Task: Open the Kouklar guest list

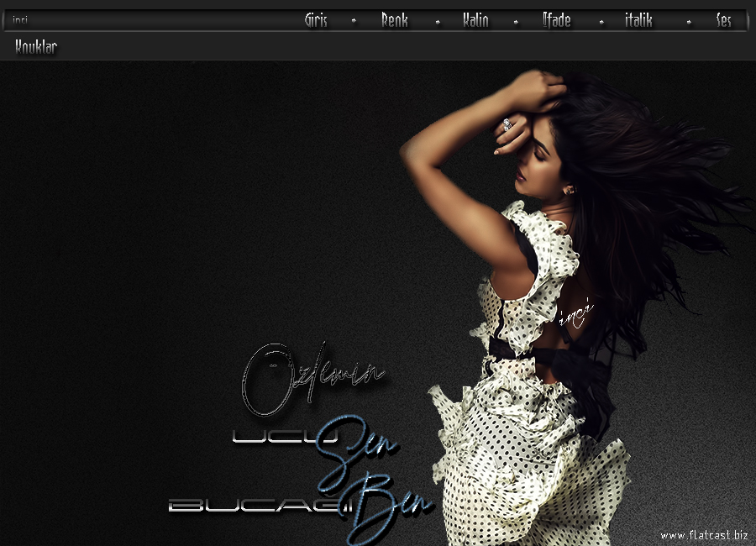Action: point(36,48)
